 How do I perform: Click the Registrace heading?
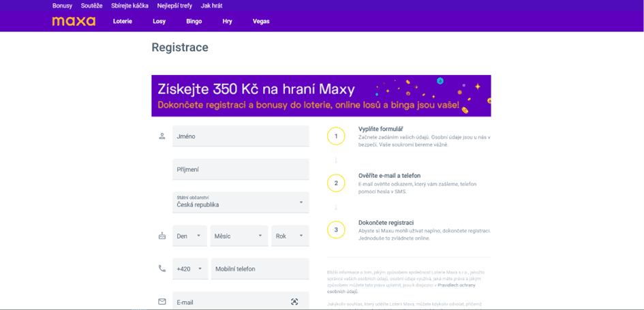[x=180, y=48]
